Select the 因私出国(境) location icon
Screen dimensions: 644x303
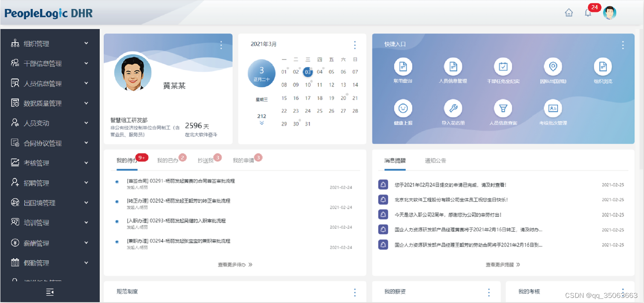(553, 67)
